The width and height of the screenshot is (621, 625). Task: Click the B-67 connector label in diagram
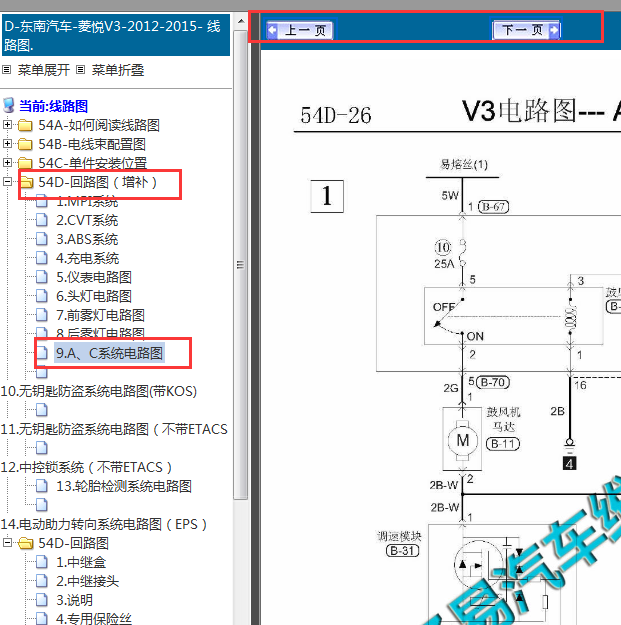click(493, 206)
